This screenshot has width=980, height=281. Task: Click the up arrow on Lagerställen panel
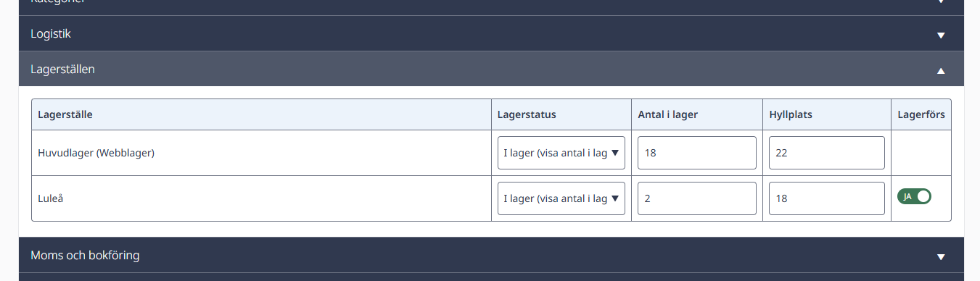click(941, 70)
